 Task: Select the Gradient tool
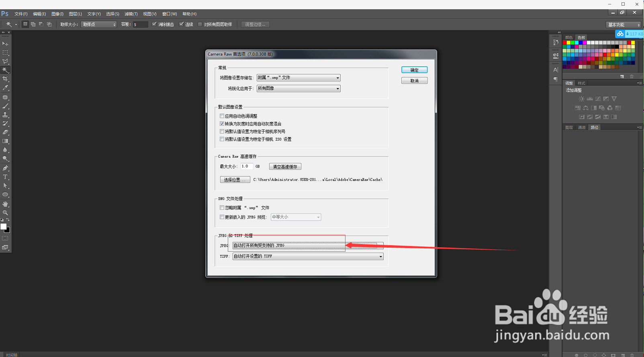point(5,141)
